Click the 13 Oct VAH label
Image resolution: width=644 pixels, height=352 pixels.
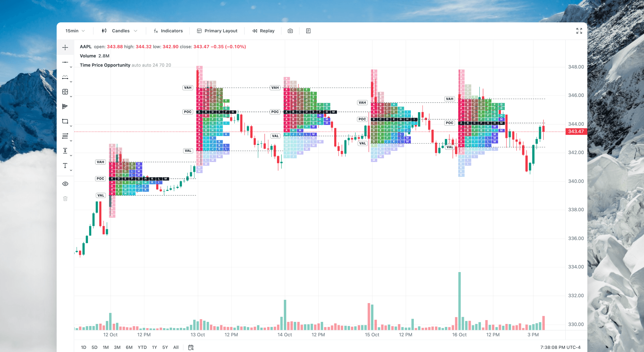tap(188, 88)
